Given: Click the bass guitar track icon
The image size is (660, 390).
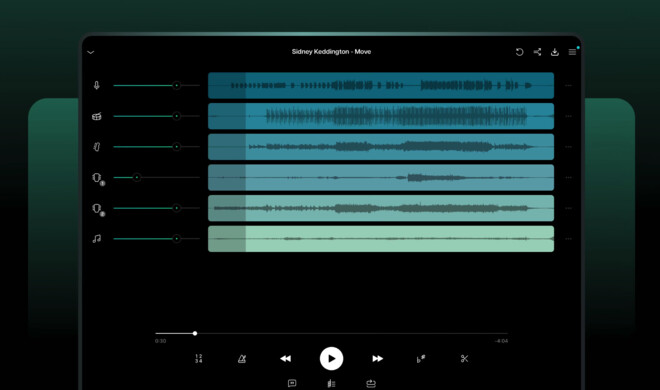Looking at the screenshot, I should click(97, 147).
